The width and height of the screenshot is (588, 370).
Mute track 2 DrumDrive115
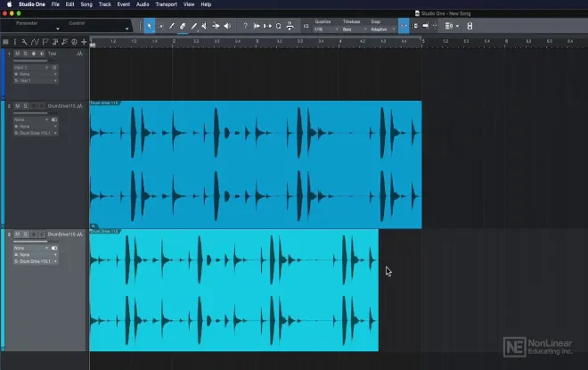tap(17, 106)
